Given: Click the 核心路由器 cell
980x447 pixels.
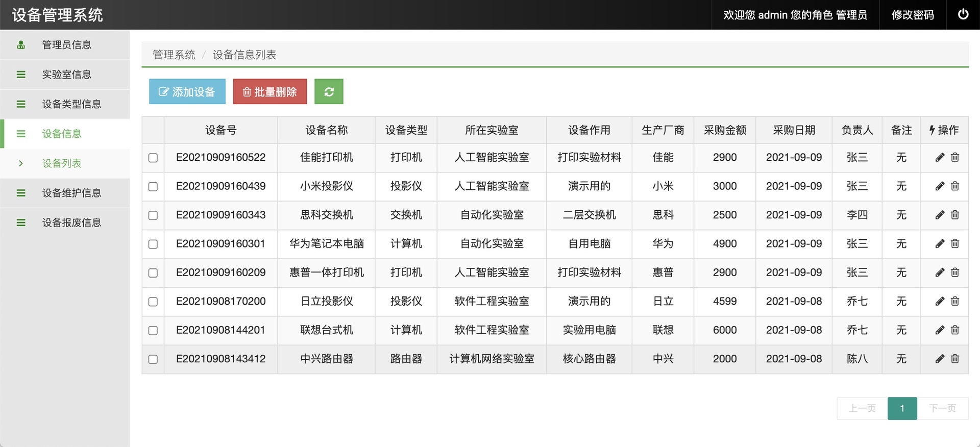Looking at the screenshot, I should (x=590, y=359).
